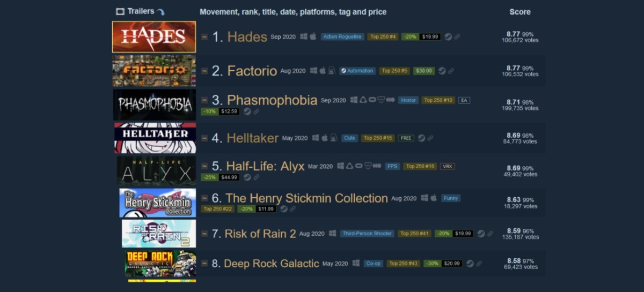Open the Top 250 #10 badge for Phasmophobia

(x=438, y=100)
